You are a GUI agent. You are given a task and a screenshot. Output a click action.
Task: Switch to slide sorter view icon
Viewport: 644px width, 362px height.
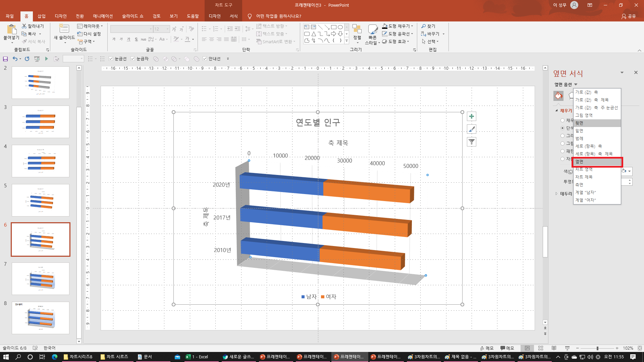pos(541,348)
